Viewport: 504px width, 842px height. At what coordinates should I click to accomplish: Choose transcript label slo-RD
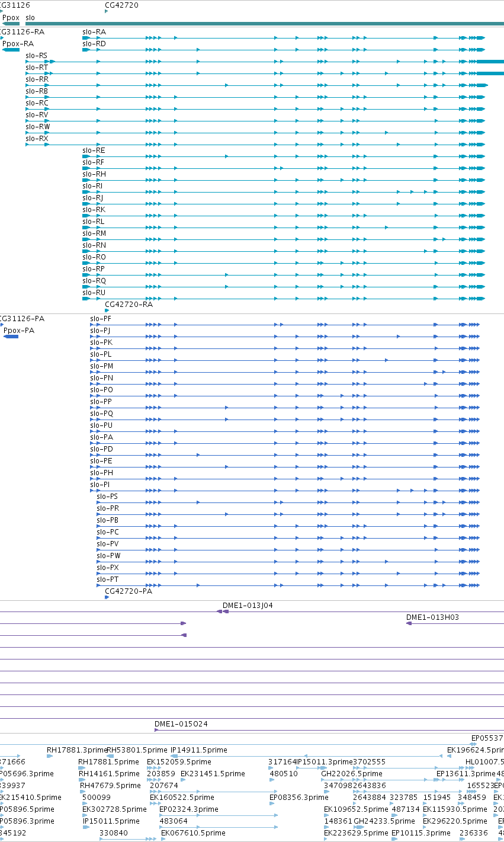[x=94, y=44]
